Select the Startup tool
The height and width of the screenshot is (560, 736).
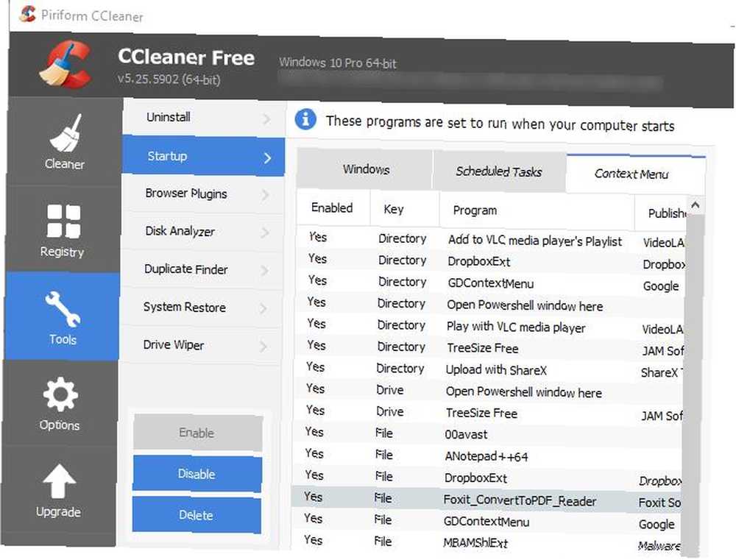click(204, 156)
